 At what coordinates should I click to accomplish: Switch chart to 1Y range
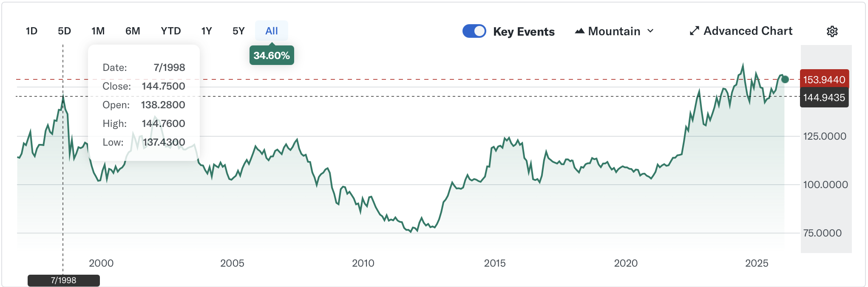point(207,31)
